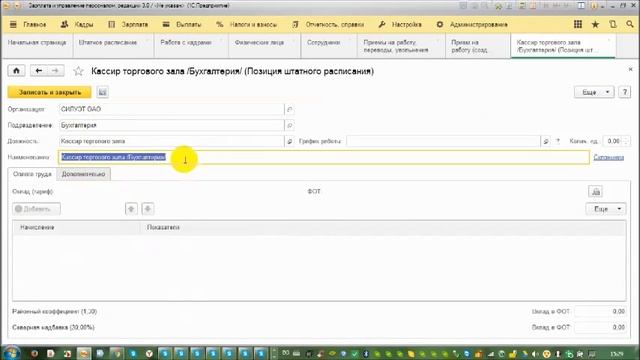Screen dimensions: 640x360
Task: Adjust Колич. ед. spinner
Action: point(626,141)
